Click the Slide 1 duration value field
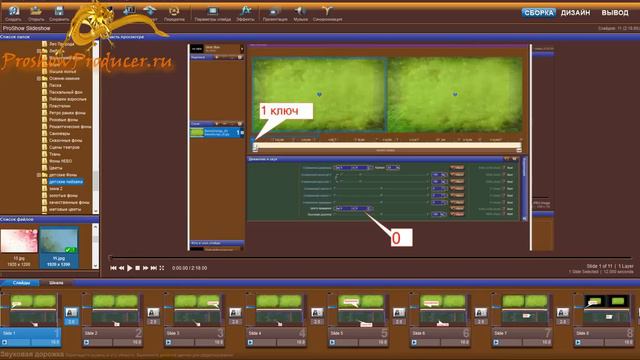The width and height of the screenshot is (640, 360). pos(46,342)
